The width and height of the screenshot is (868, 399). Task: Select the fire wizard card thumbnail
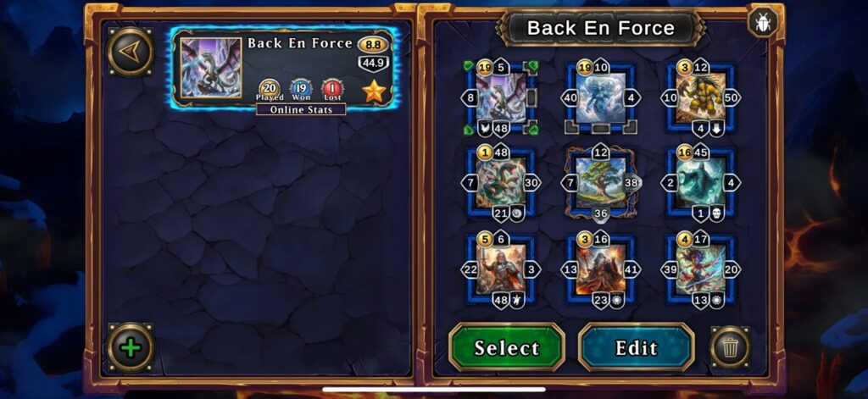pos(601,269)
